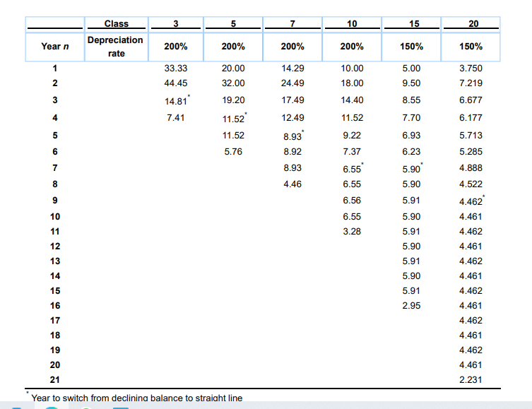Click the 33.33 value in year 1
Image resolution: width=532 pixels, height=409 pixels.
[176, 69]
